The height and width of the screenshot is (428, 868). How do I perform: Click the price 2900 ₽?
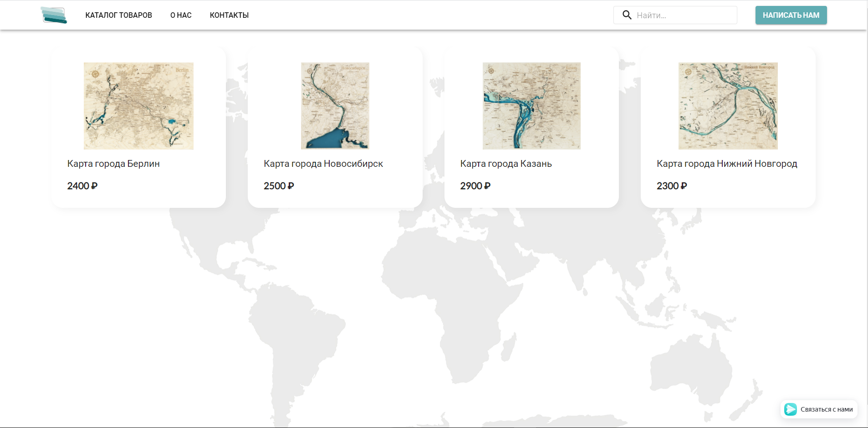click(475, 186)
